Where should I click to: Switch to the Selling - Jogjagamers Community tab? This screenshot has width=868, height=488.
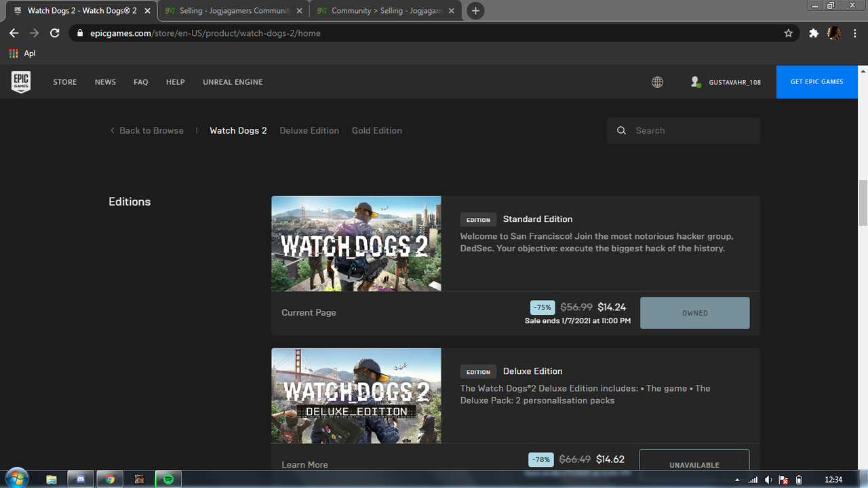tap(233, 11)
